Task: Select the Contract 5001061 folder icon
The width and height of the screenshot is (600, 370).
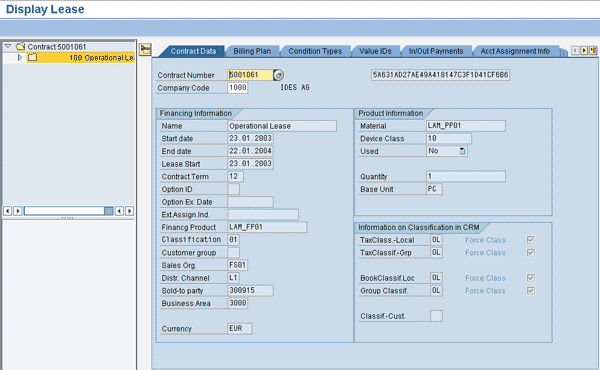Action: pyautogui.click(x=20, y=46)
